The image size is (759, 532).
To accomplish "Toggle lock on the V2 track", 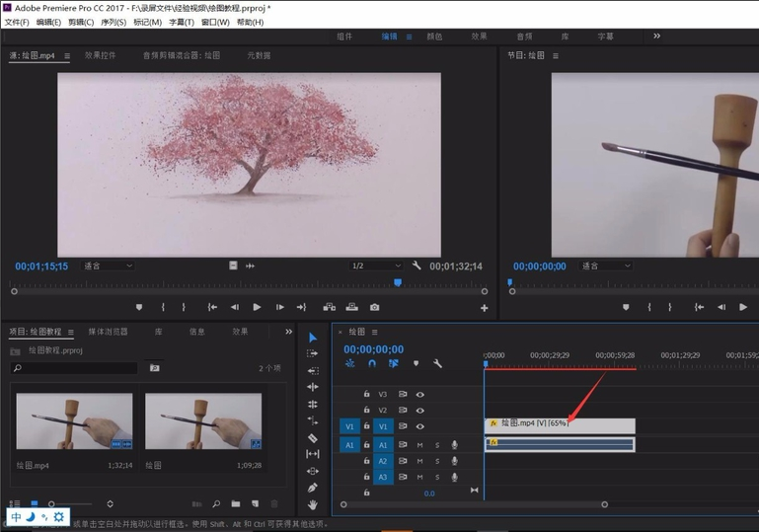I will pyautogui.click(x=366, y=410).
